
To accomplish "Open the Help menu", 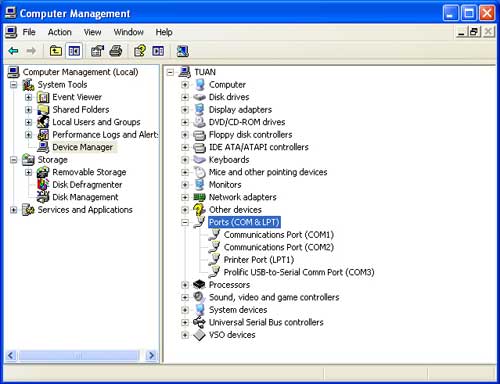I will tap(164, 32).
